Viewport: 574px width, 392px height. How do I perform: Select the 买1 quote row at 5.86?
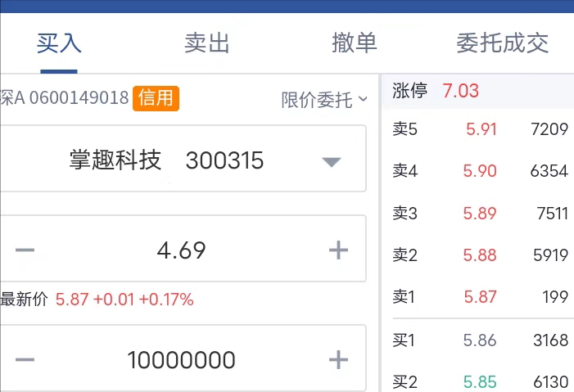coord(480,340)
